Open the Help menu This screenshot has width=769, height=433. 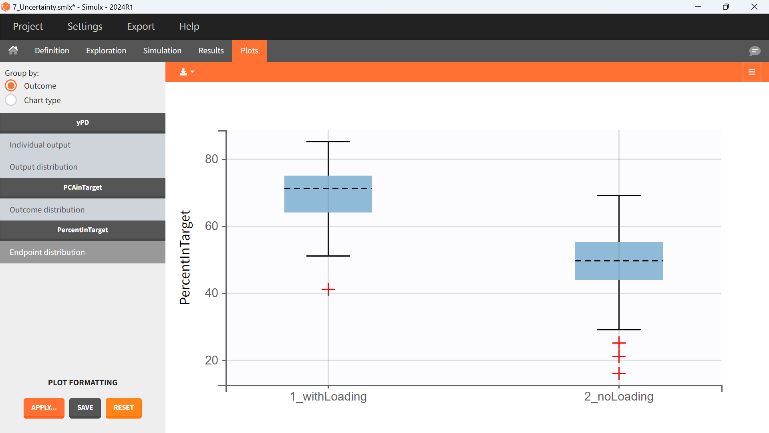coord(189,27)
